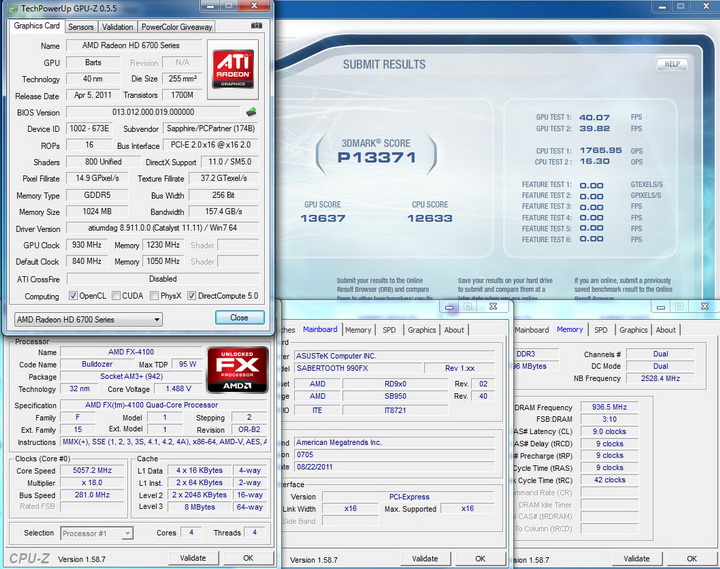The height and width of the screenshot is (569, 720).
Task: Open the PowerColor Giveaway tab
Action: pos(177,27)
